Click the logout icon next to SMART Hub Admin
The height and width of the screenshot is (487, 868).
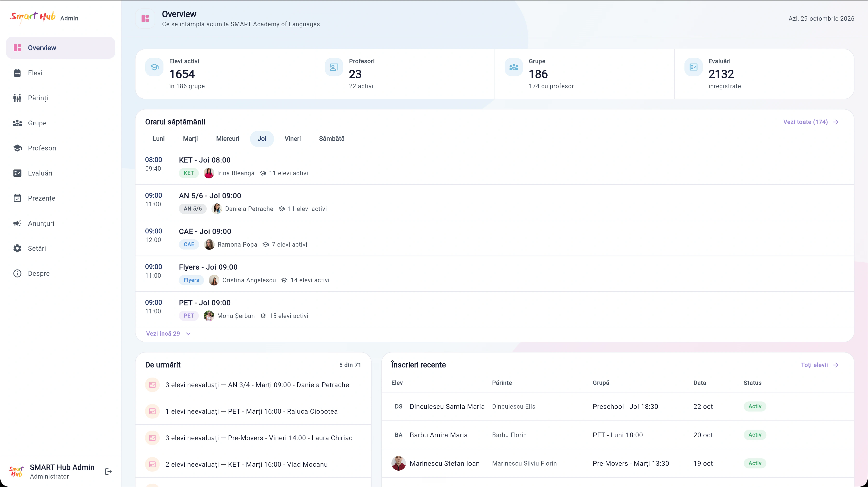[x=108, y=472]
